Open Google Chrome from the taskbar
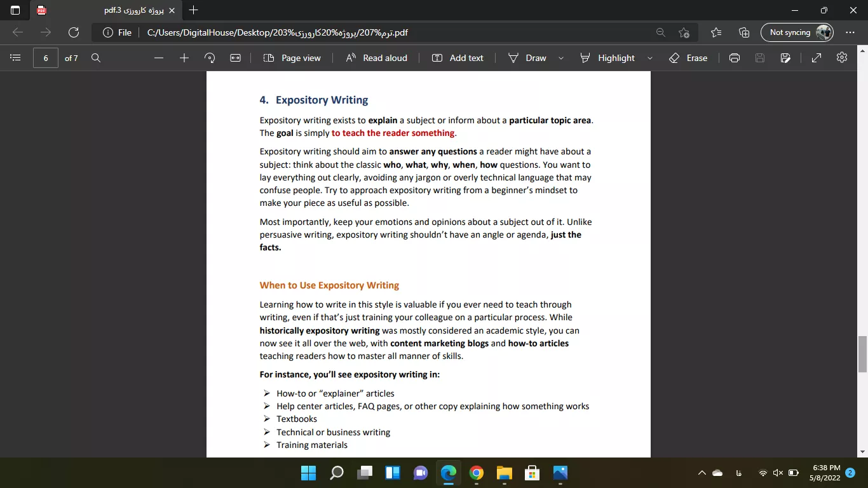Screen dimensions: 868x488 pyautogui.click(x=477, y=473)
